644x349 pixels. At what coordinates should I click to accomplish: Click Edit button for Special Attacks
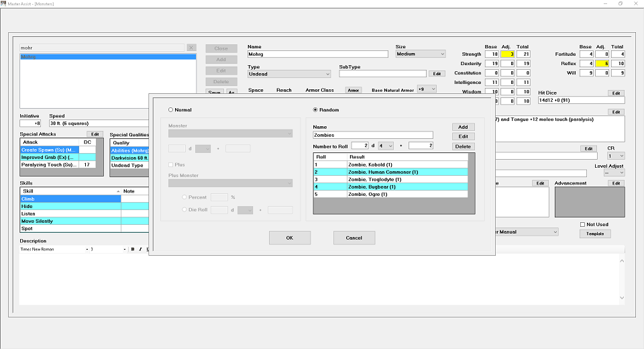point(95,134)
